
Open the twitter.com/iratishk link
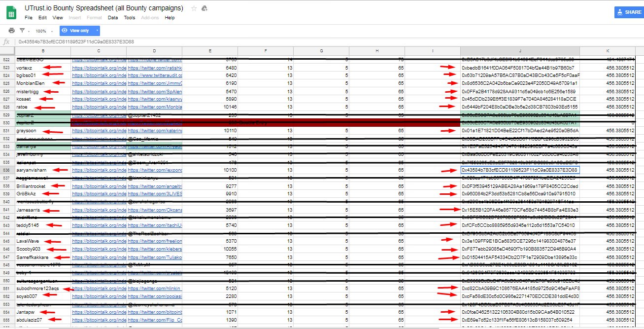tap(155, 68)
